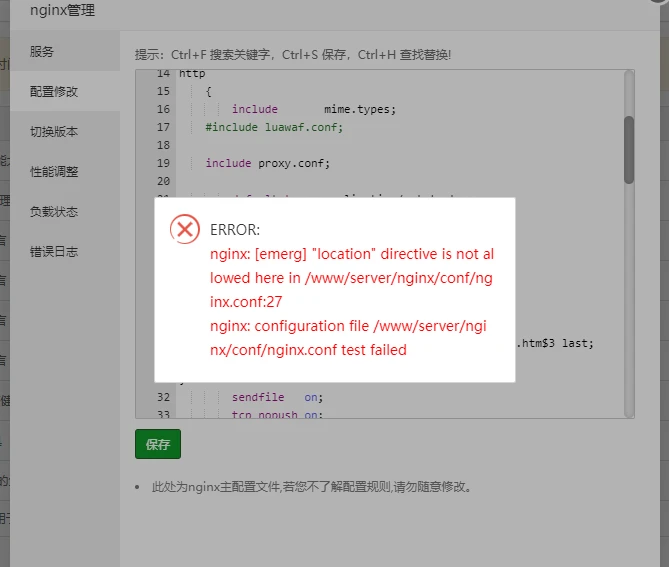Viewport: 669px width, 567px height.
Task: Click line number 19 in the gutter
Action: [x=163, y=163]
